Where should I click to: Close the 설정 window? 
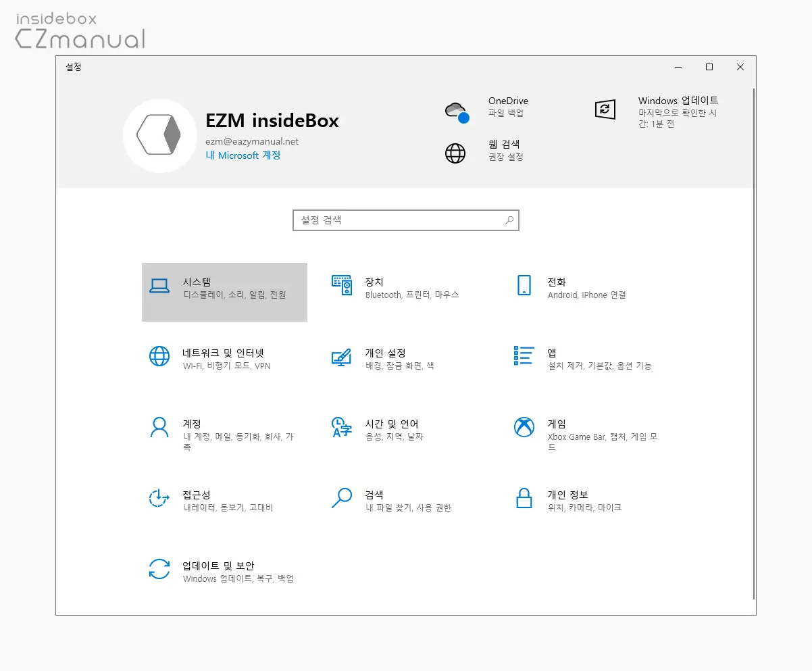click(740, 67)
